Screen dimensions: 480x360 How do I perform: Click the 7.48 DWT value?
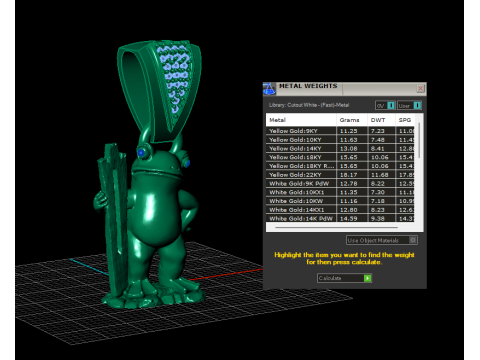[x=378, y=140]
